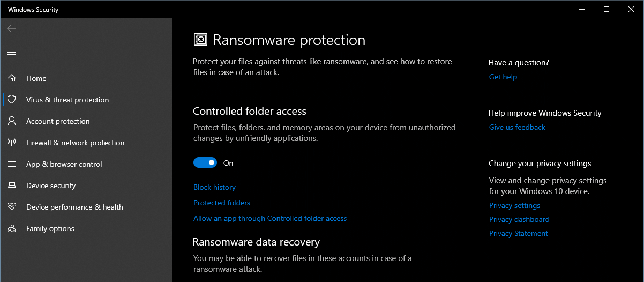Select the Virus & threat protection shield icon
This screenshot has width=644, height=282.
[12, 100]
